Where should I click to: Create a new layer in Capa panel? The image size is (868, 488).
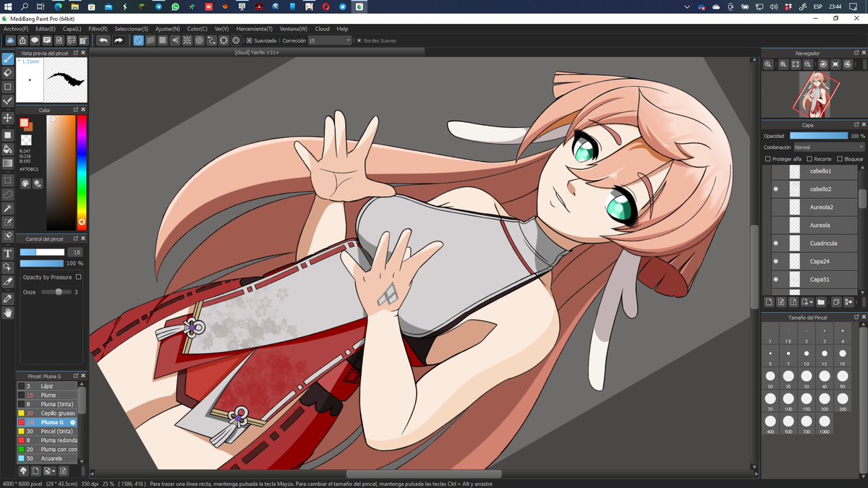(769, 301)
